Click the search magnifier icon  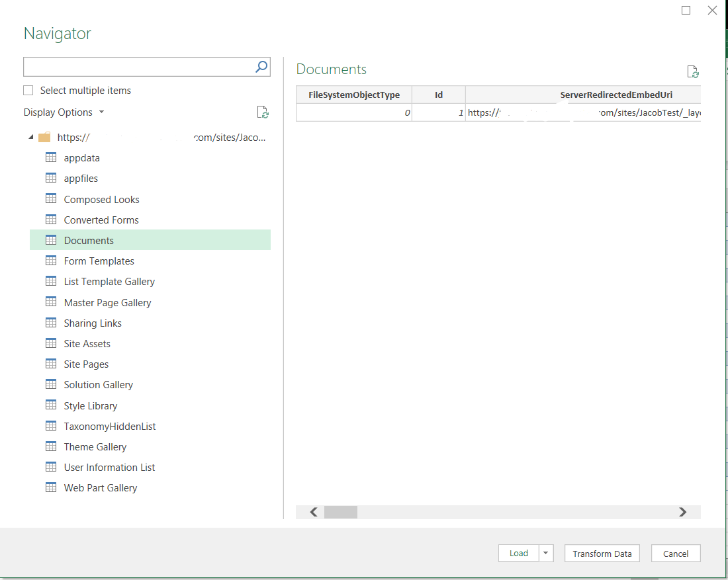[261, 67]
